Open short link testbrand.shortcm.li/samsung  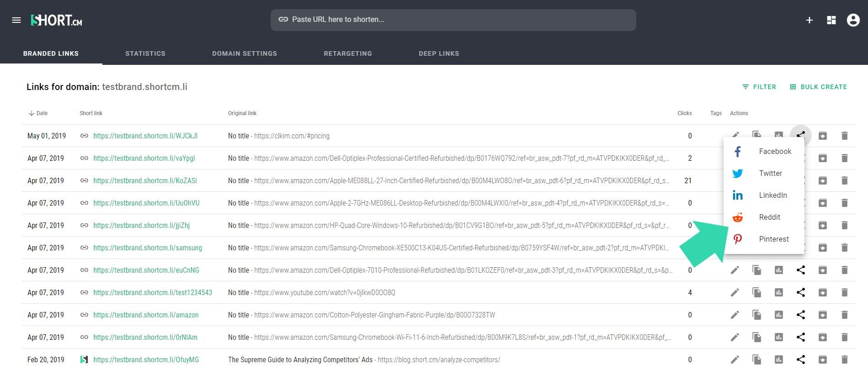click(148, 248)
